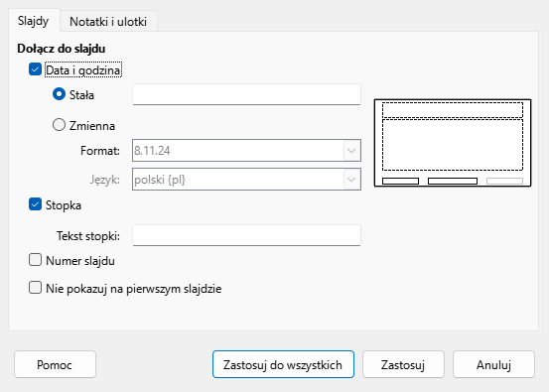Switch to the Slajdy tab

coord(34,21)
